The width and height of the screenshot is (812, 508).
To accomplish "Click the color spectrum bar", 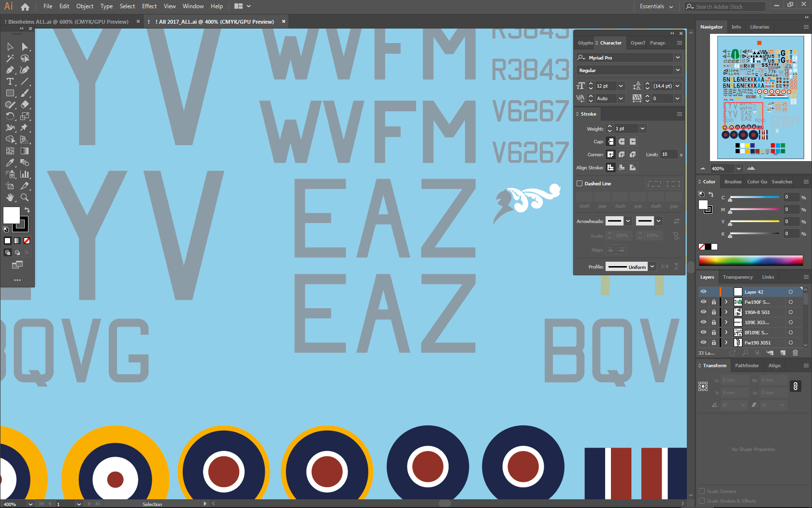I will pyautogui.click(x=751, y=260).
